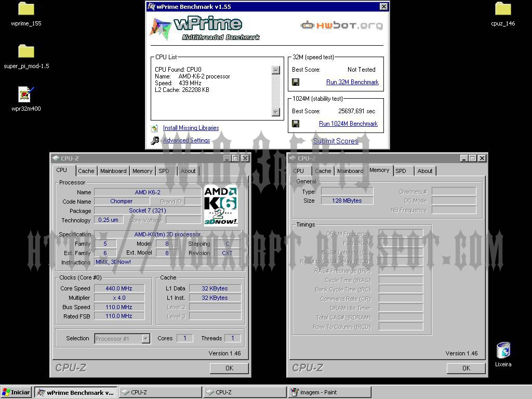Click the L1 Data 32 KBytes value
This screenshot has height=399, width=532.
(215, 288)
